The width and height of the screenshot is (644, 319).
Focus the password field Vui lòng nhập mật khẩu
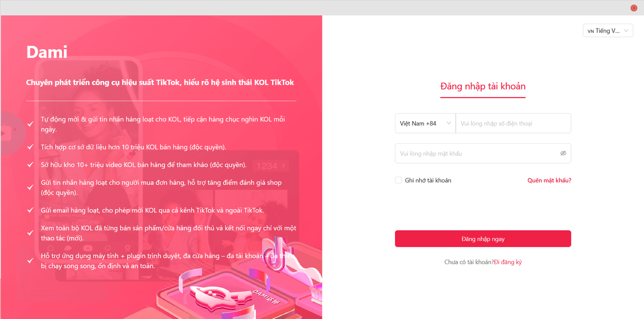click(x=483, y=153)
